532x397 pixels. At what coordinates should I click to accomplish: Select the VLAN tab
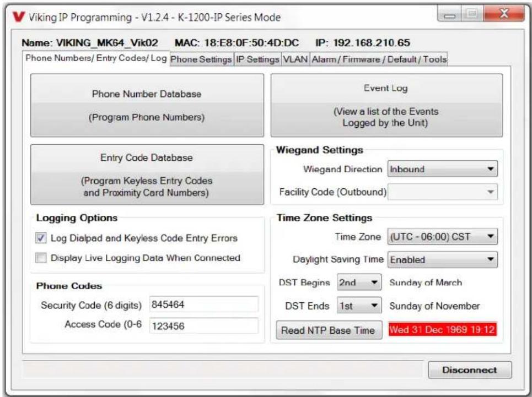[x=295, y=59]
